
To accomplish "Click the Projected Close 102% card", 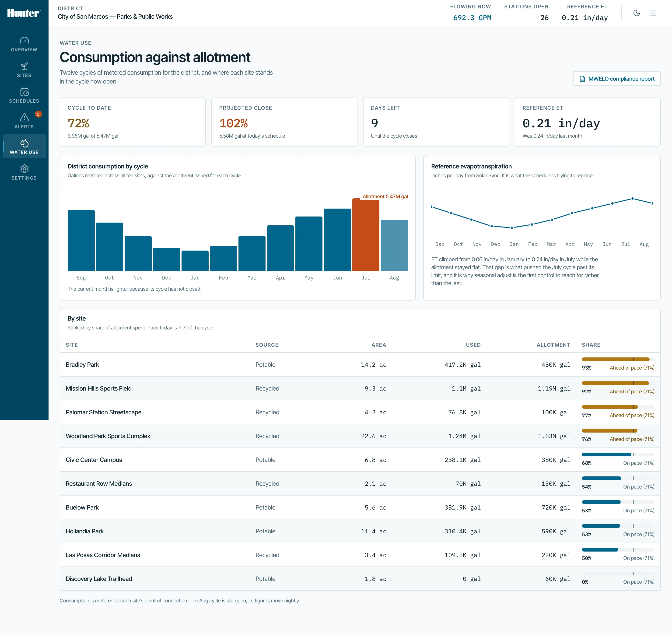I will point(284,122).
